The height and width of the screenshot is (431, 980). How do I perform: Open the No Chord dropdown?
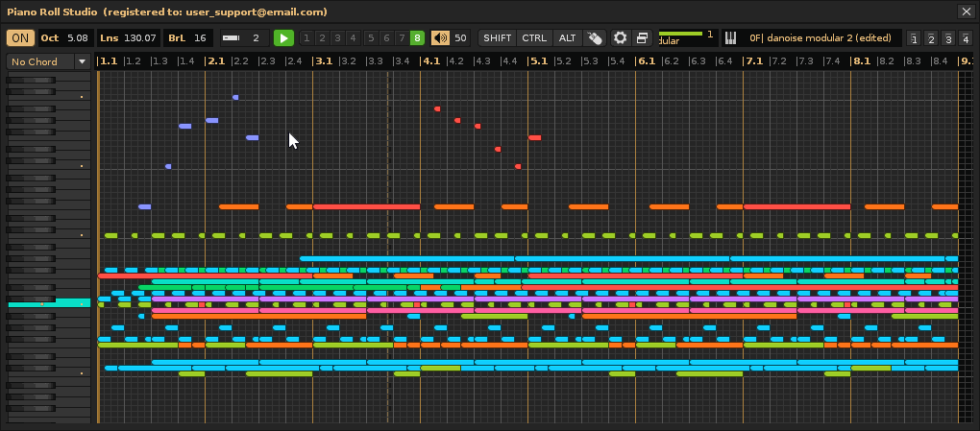pyautogui.click(x=48, y=61)
